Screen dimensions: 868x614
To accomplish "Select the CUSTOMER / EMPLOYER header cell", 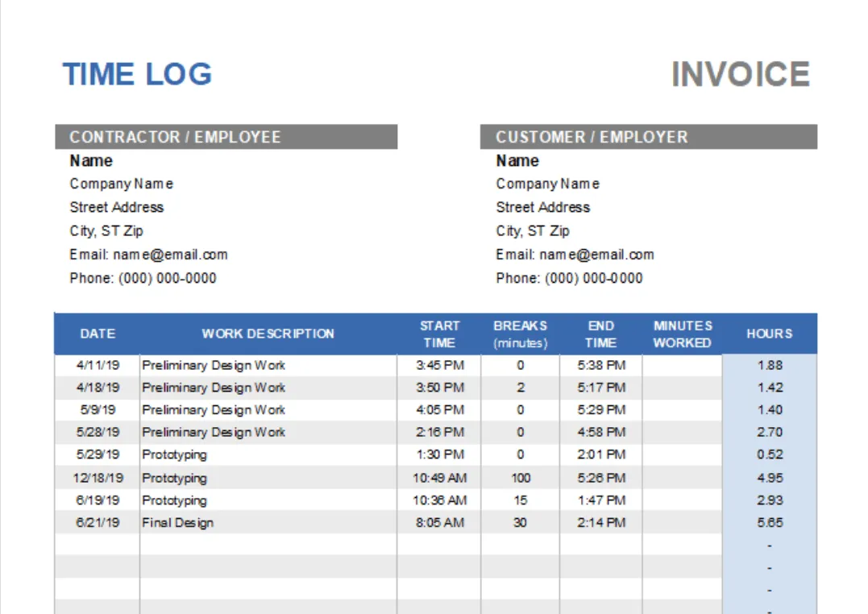I will pyautogui.click(x=649, y=137).
